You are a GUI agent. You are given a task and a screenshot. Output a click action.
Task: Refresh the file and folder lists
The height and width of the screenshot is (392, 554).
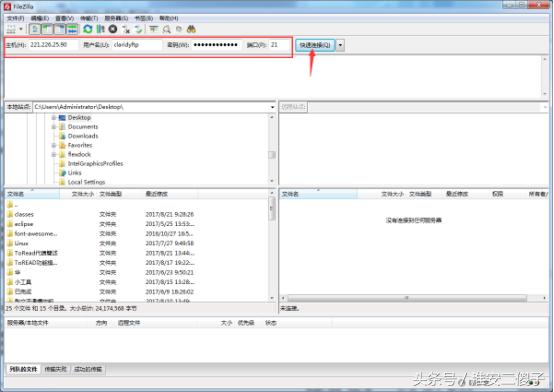[x=88, y=29]
